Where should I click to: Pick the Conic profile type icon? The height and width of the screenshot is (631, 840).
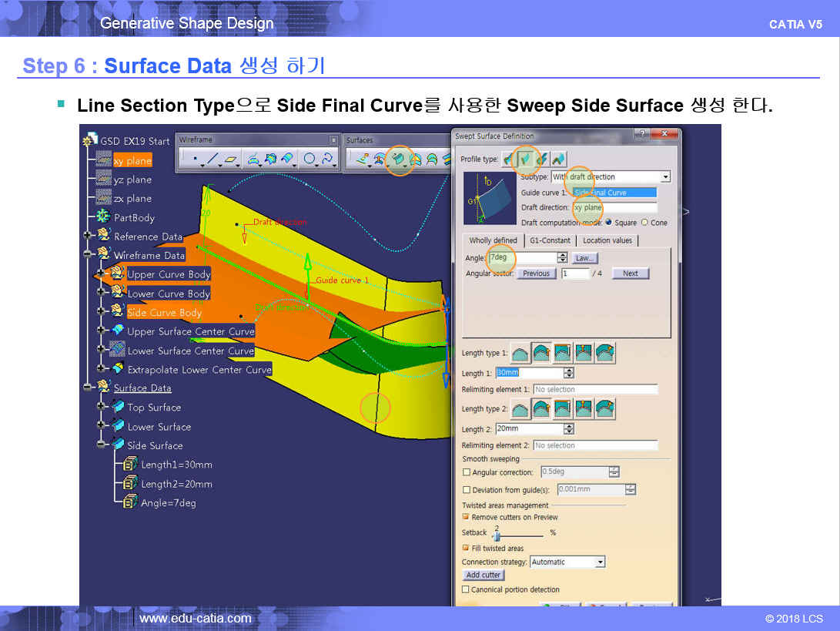click(x=558, y=159)
